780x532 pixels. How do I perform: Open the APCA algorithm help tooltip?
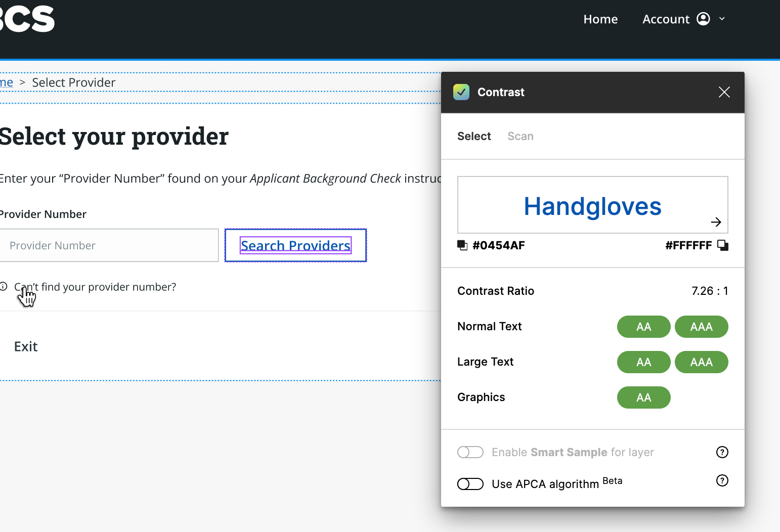coord(722,480)
